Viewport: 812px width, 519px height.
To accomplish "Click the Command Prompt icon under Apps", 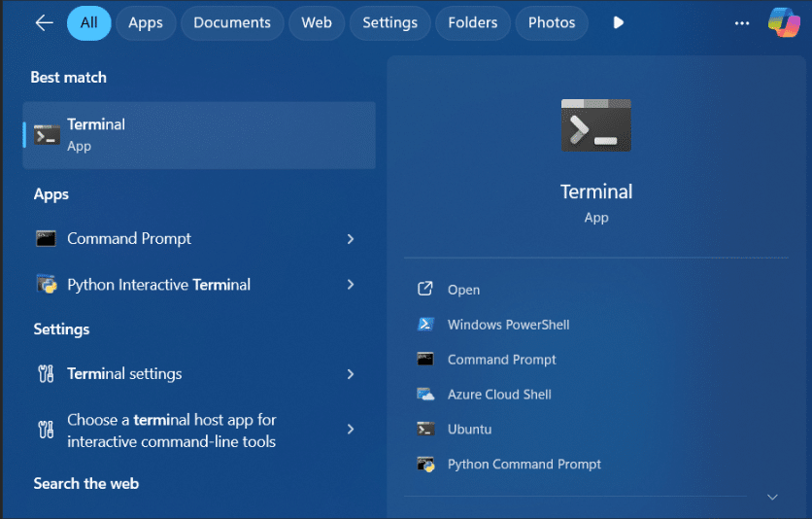I will (x=46, y=239).
